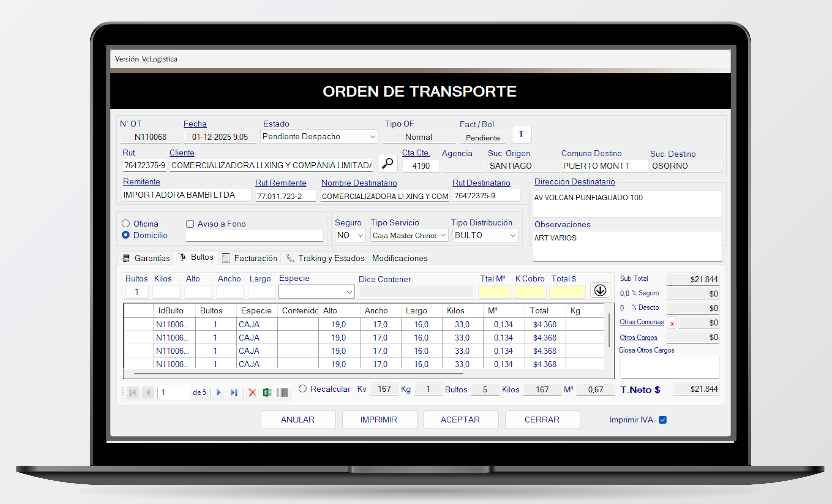
Task: Click the Rut Remitente link label
Action: point(281,183)
